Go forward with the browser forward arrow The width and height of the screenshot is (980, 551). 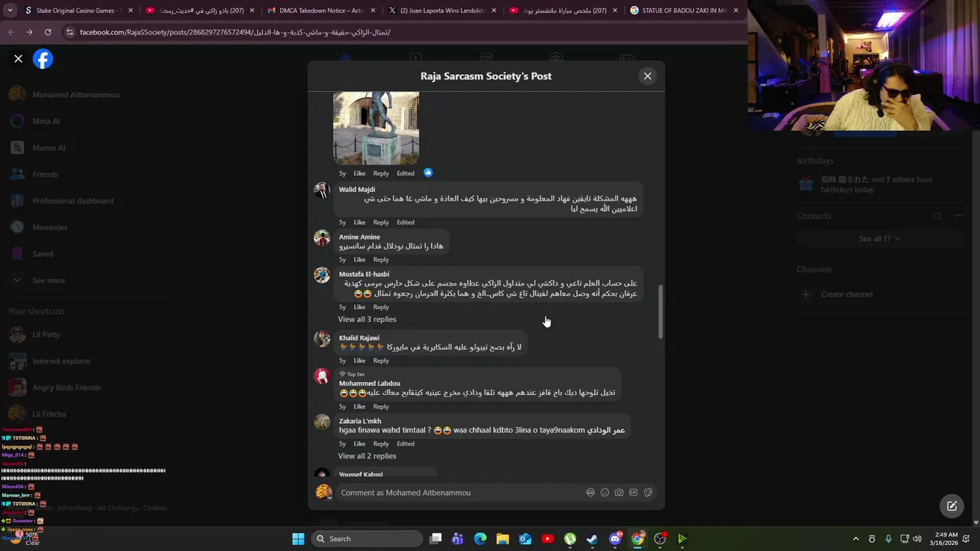tap(29, 32)
